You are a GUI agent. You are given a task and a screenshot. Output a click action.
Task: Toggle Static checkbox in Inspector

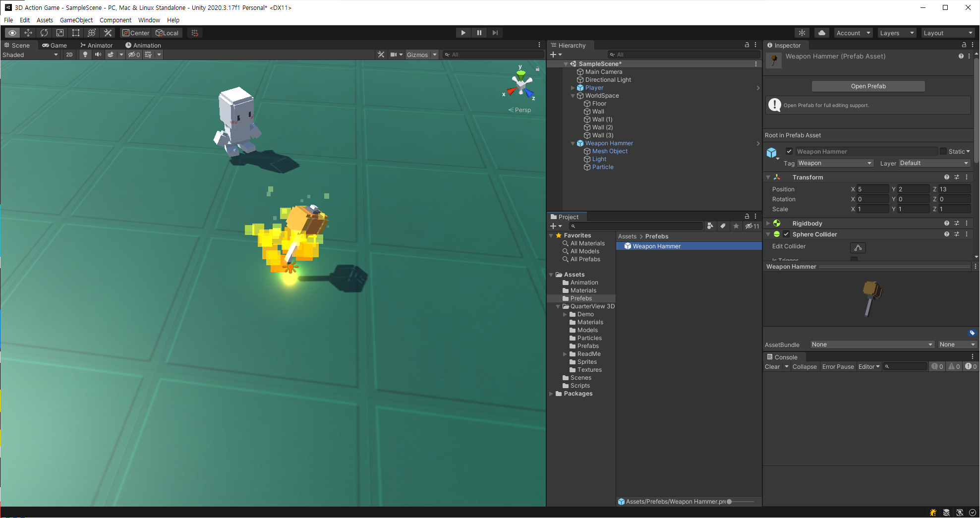pyautogui.click(x=943, y=152)
